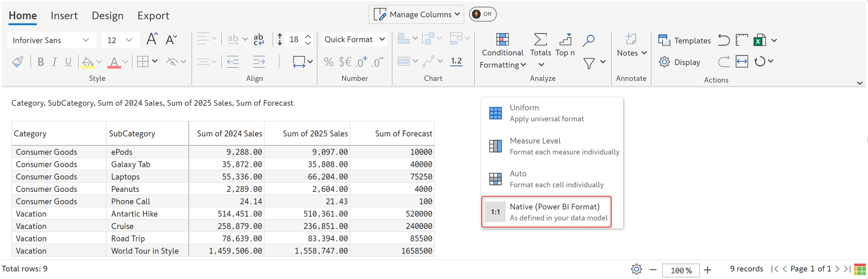The image size is (868, 279).
Task: Expand the Quick Format dropdown
Action: point(354,39)
